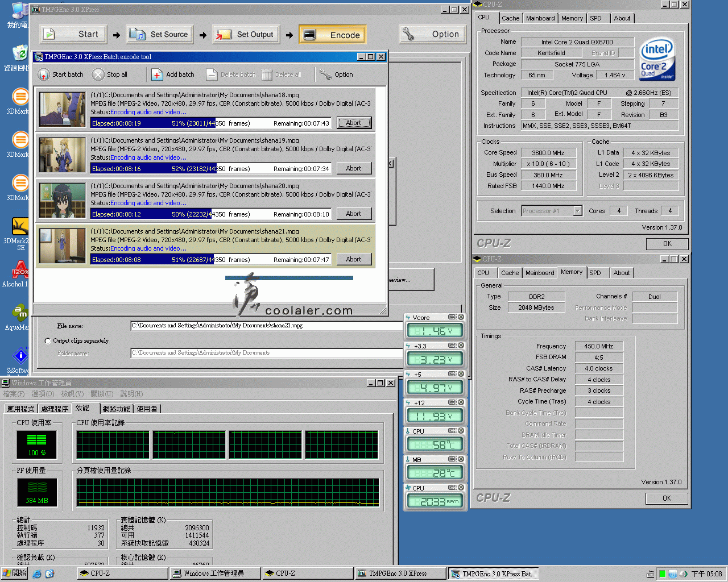
Task: Select the shana18.mpg thumbnail
Action: 62,109
